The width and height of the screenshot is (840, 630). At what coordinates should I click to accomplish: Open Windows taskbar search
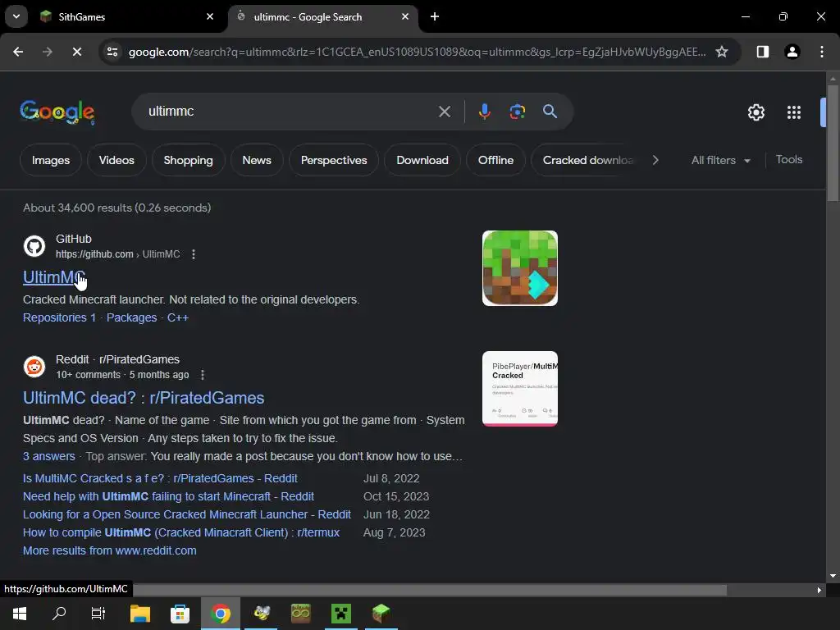[59, 614]
